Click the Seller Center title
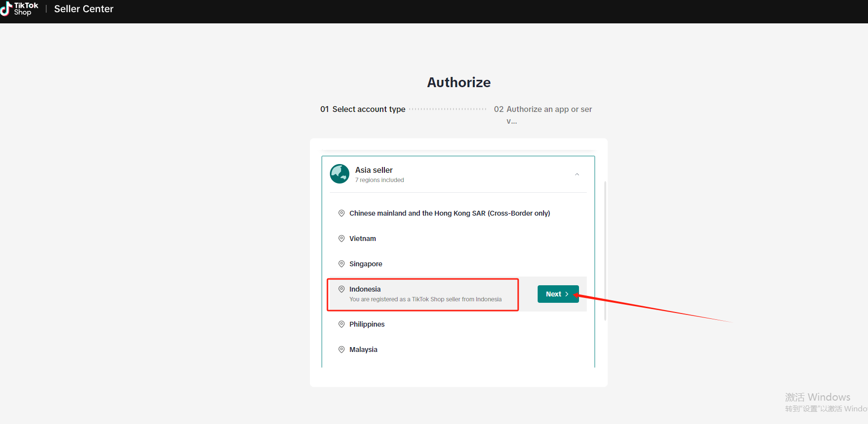868x424 pixels. click(x=84, y=9)
